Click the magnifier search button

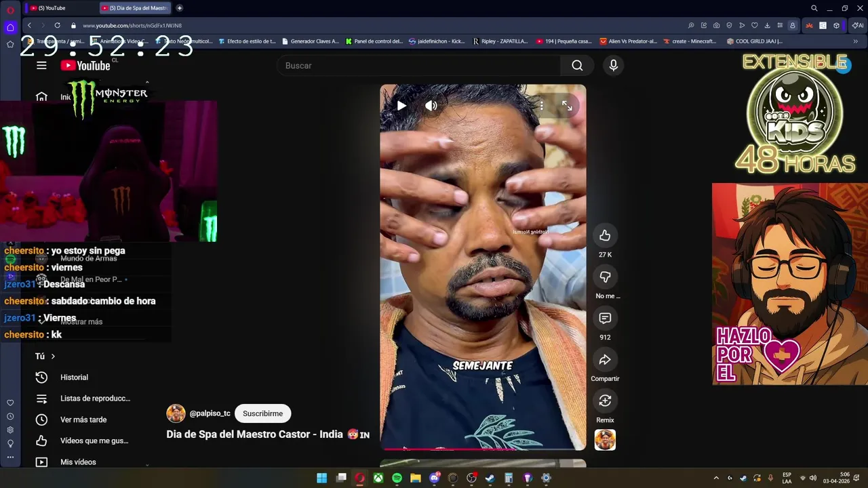point(577,65)
